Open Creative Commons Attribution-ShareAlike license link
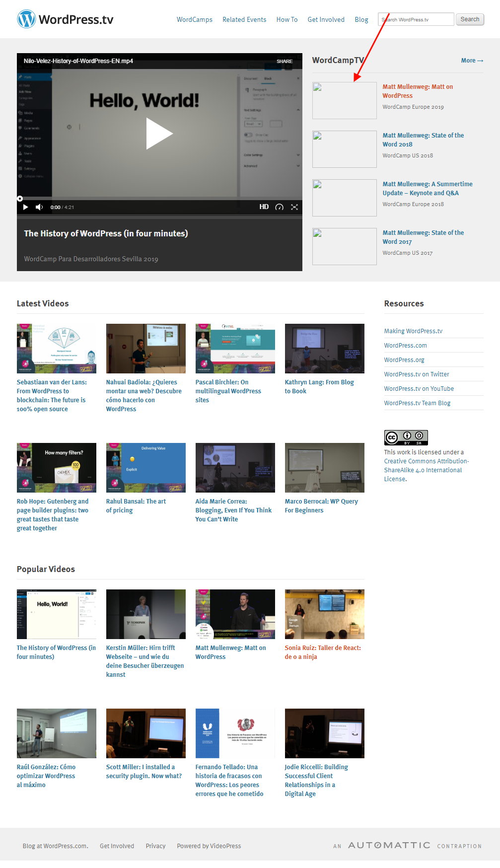 426,470
